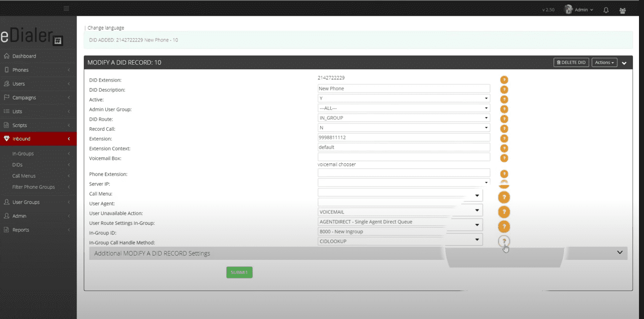Show help for User Unavailable Action
This screenshot has height=319, width=644.
(504, 212)
